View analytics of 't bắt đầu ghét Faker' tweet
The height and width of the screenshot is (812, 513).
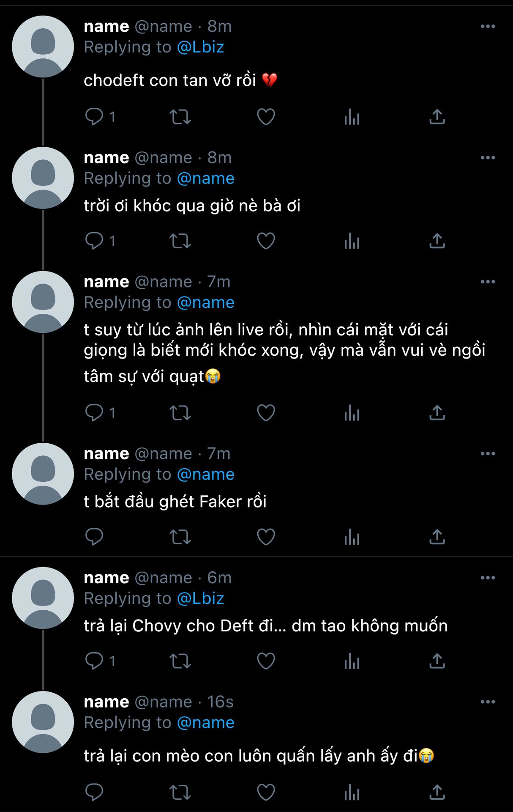click(x=352, y=537)
